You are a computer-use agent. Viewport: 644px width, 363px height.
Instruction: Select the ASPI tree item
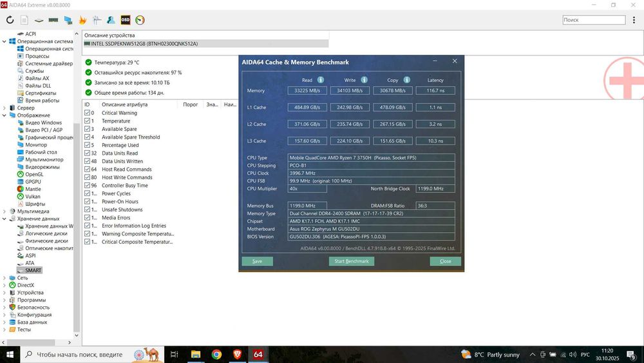[x=26, y=256]
